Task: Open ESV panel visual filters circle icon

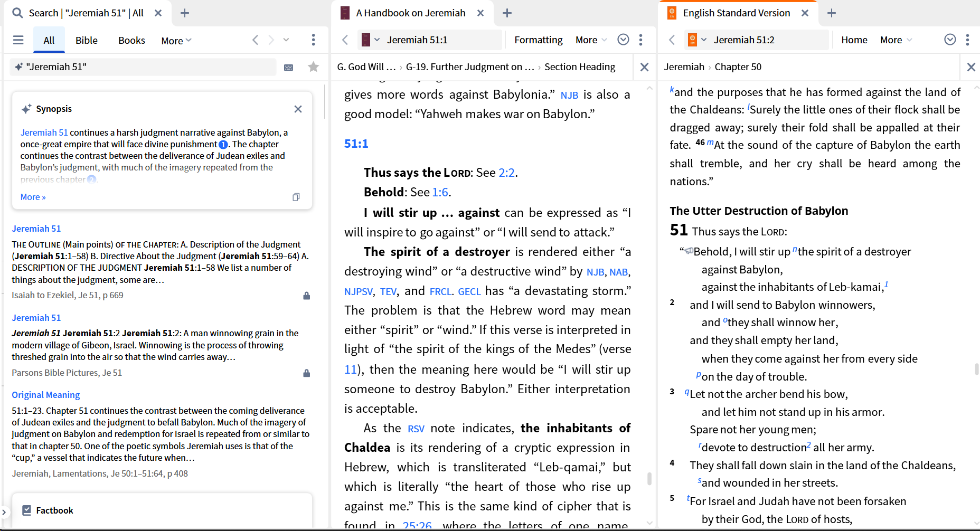Action: tap(950, 40)
